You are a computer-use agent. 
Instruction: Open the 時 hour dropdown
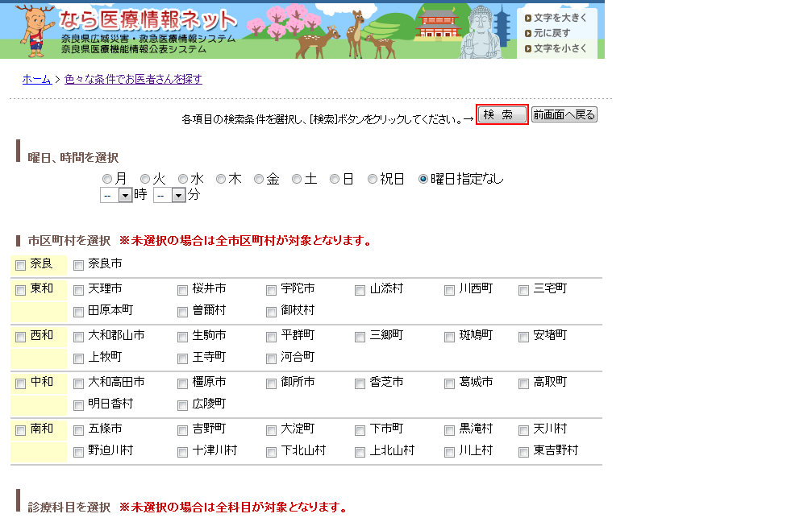pyautogui.click(x=116, y=195)
